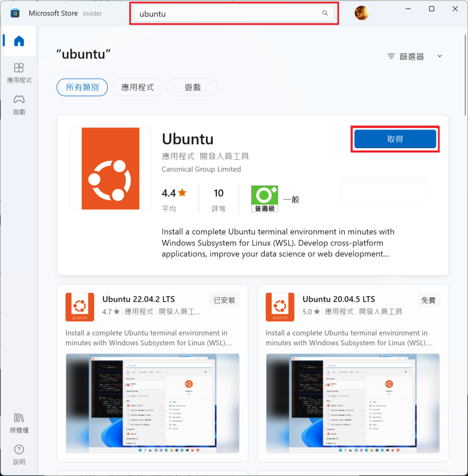Expand the 篩選器 chevron

[440, 56]
